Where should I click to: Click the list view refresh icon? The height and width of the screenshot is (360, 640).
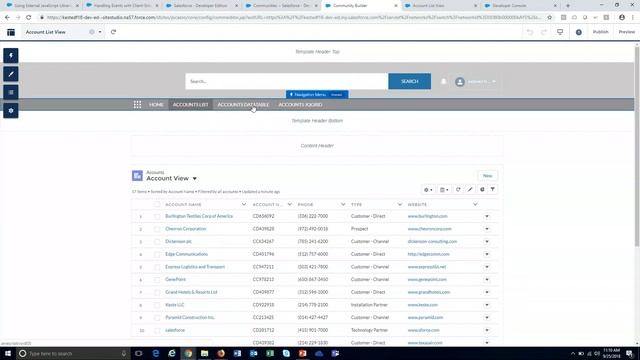(458, 189)
